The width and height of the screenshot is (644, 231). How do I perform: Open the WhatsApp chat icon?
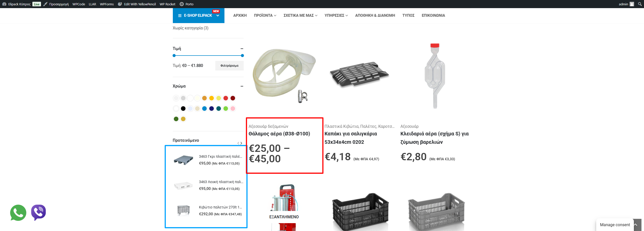point(18,213)
